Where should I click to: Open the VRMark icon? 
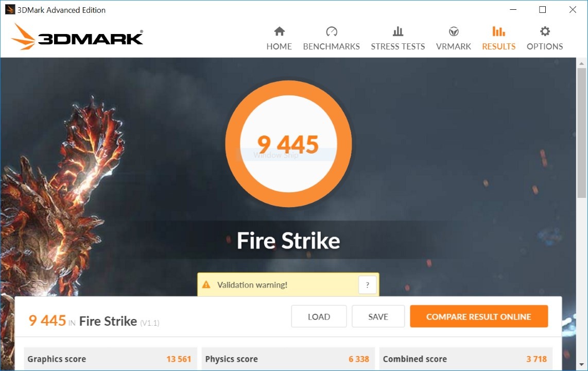(454, 31)
